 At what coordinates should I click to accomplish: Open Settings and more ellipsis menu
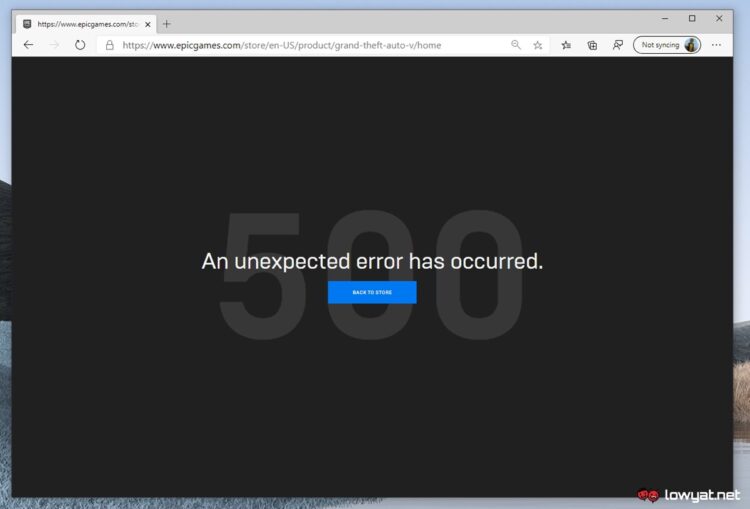tap(716, 45)
